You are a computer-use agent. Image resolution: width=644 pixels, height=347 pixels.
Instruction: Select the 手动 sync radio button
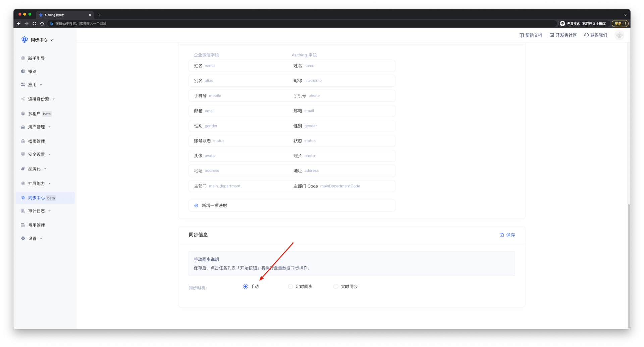tap(245, 287)
